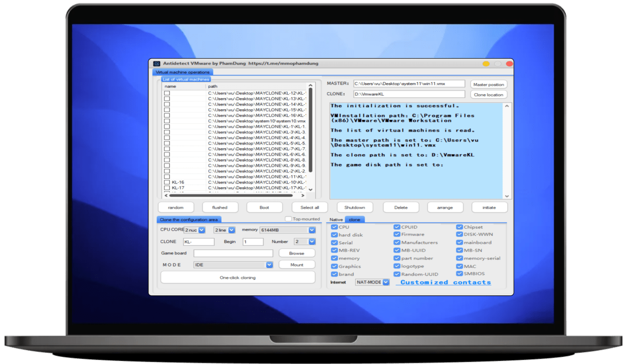Image resolution: width=626 pixels, height=364 pixels.
Task: Click the red close window button
Action: tap(509, 64)
